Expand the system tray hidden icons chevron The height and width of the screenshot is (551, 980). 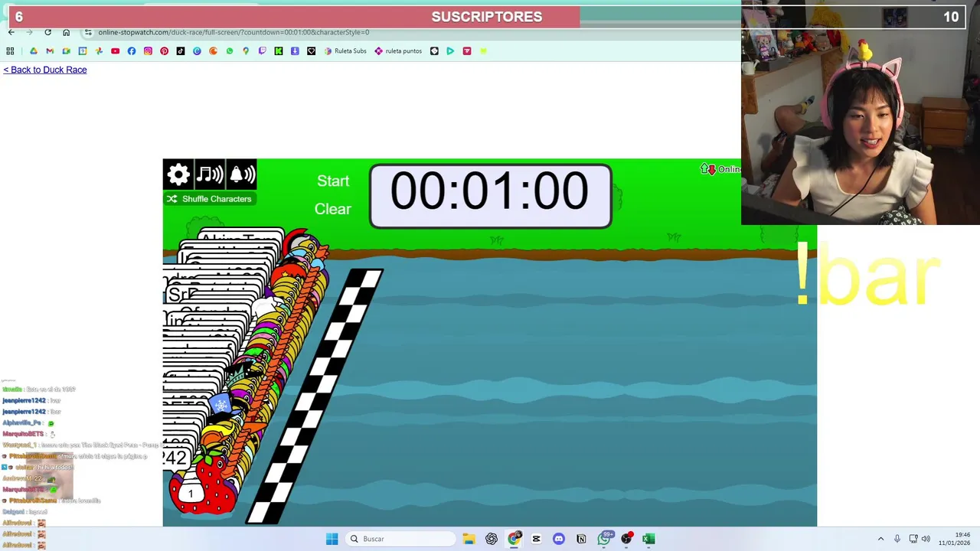click(880, 539)
